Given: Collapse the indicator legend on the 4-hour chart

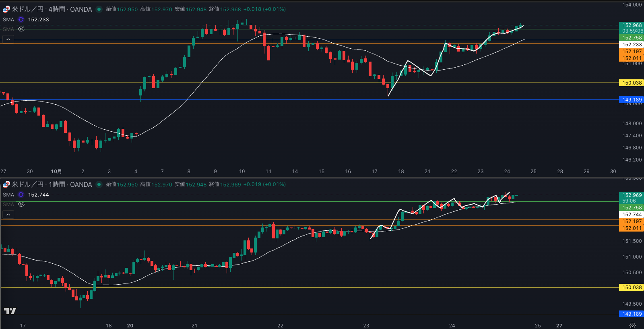Looking at the screenshot, I should 8,39.
